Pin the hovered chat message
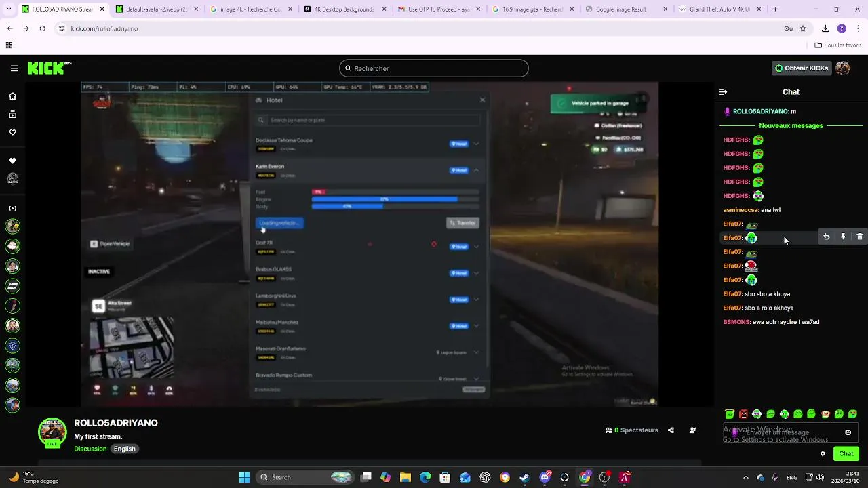This screenshot has height=488, width=868. 843,237
